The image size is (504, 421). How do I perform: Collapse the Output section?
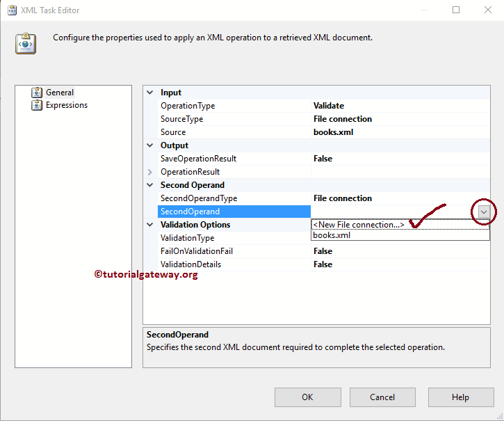(x=149, y=145)
